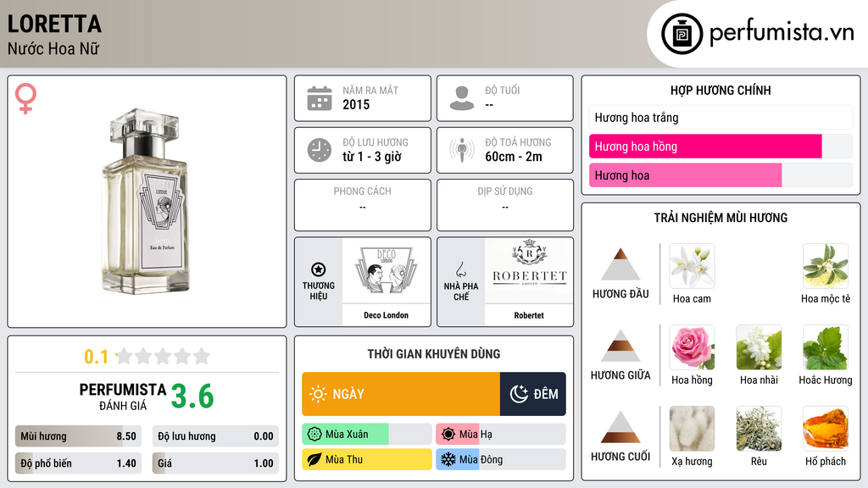This screenshot has height=488, width=868.
Task: Click the Mùa Hạ season bar
Action: (x=501, y=435)
